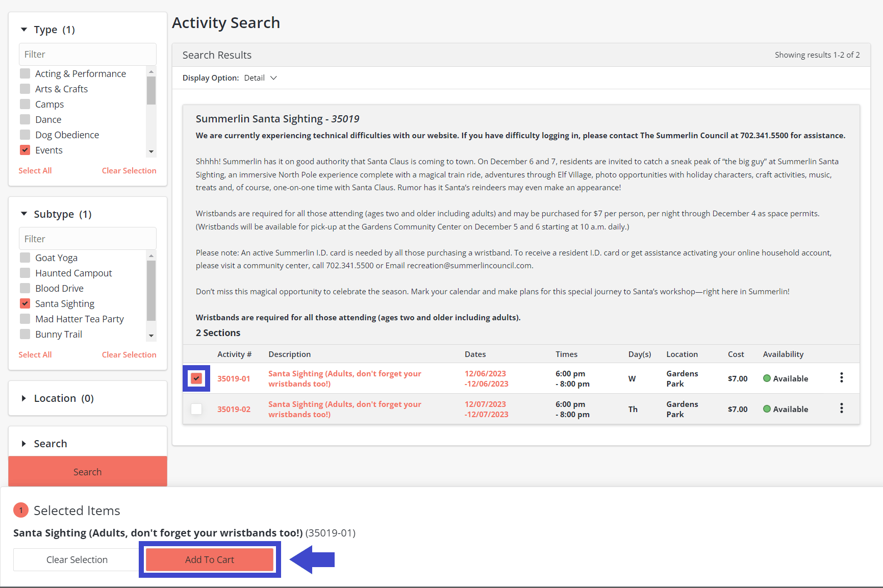
Task: Enable the Arts & Crafts type filter
Action: click(x=25, y=89)
